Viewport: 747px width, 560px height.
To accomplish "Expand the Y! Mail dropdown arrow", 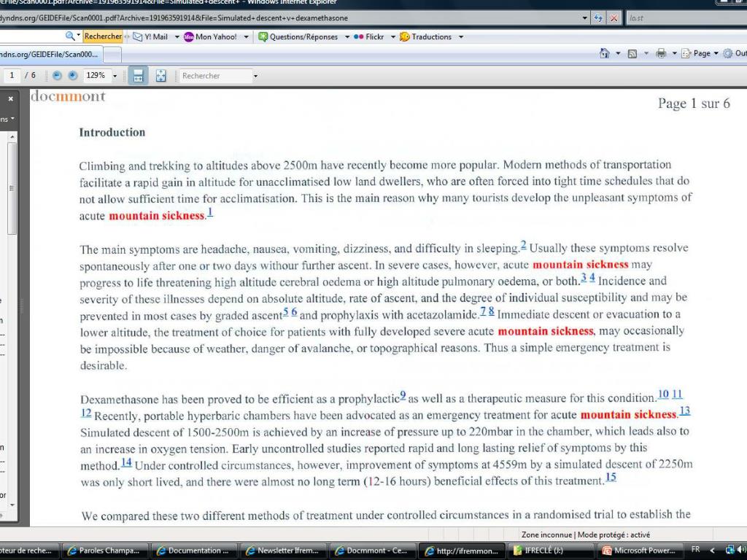I will point(177,36).
